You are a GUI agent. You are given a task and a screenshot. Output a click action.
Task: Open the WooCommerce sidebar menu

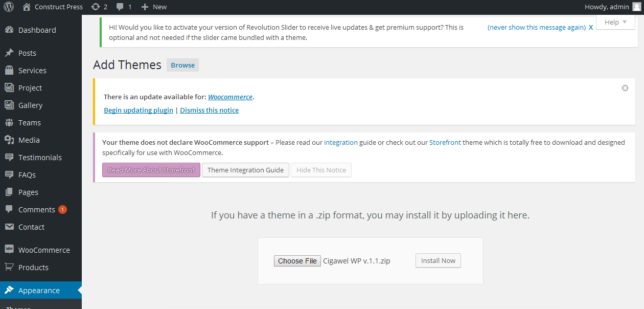click(43, 250)
